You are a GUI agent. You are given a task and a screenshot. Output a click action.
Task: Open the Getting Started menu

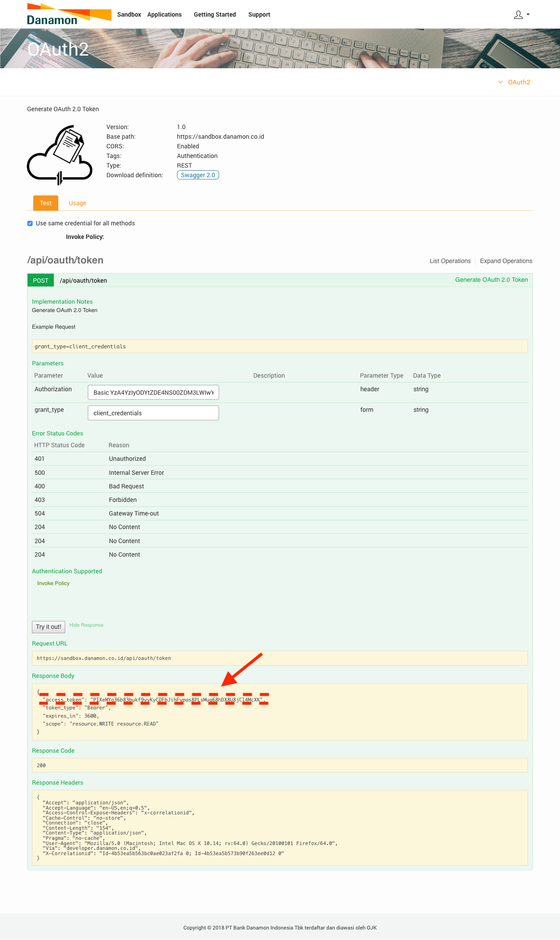click(215, 14)
